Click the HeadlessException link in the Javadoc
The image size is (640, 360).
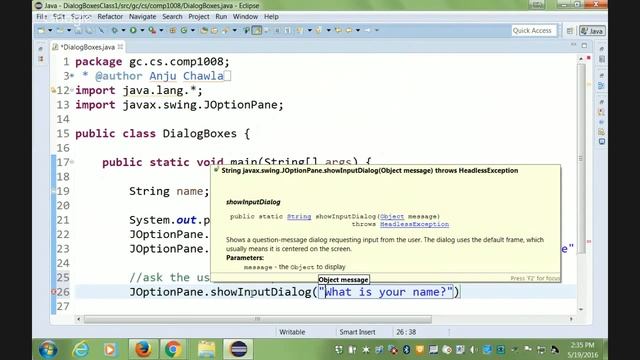click(x=414, y=224)
